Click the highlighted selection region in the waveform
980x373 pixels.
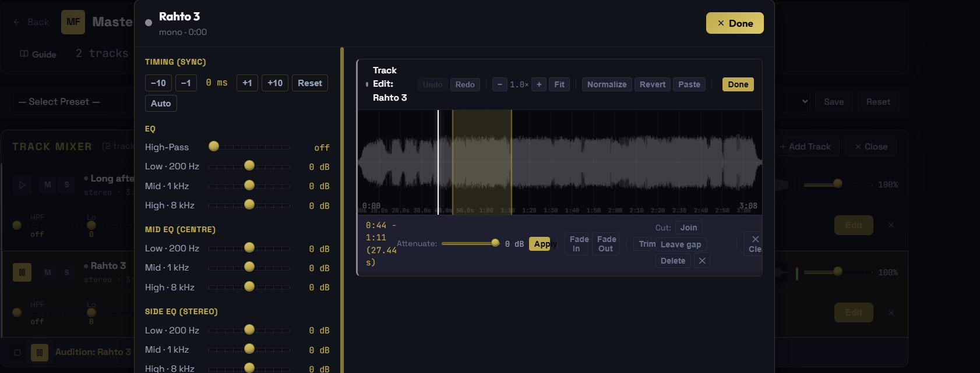coord(482,162)
